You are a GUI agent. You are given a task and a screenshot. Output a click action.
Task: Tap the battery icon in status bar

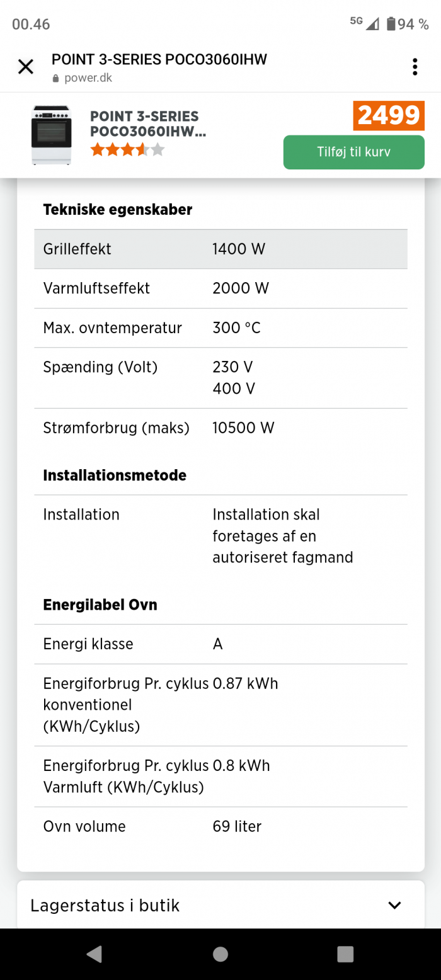point(391,24)
